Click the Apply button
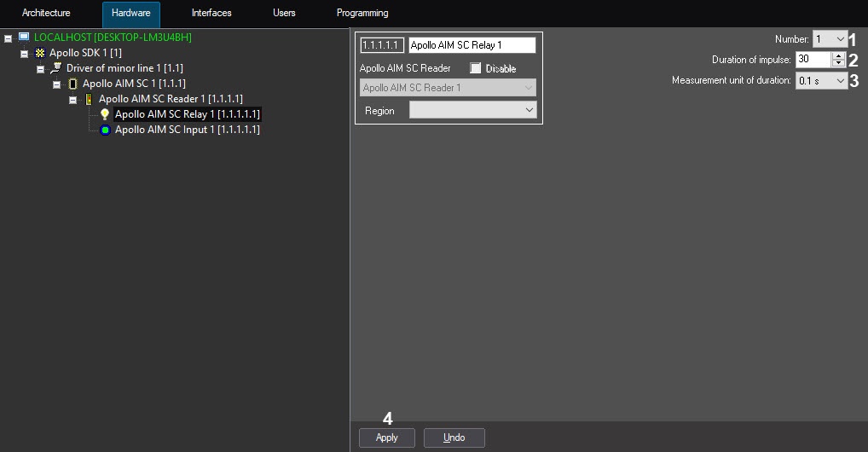Viewport: 868px width, 452px height. point(387,438)
